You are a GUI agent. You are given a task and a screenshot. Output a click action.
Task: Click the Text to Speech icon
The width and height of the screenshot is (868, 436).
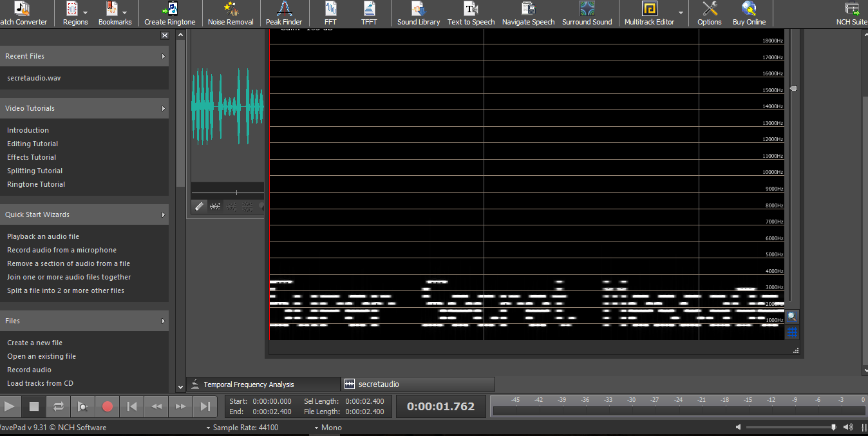coord(471,14)
